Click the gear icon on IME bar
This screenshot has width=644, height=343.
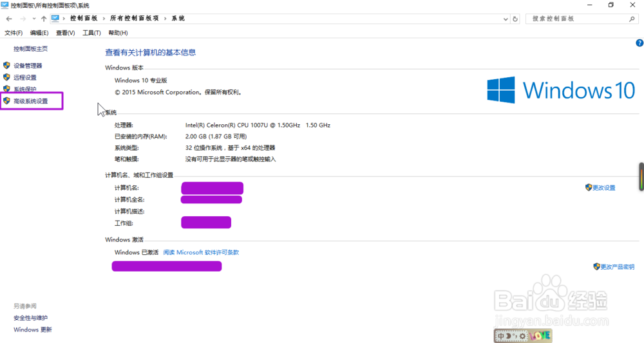pos(522,336)
